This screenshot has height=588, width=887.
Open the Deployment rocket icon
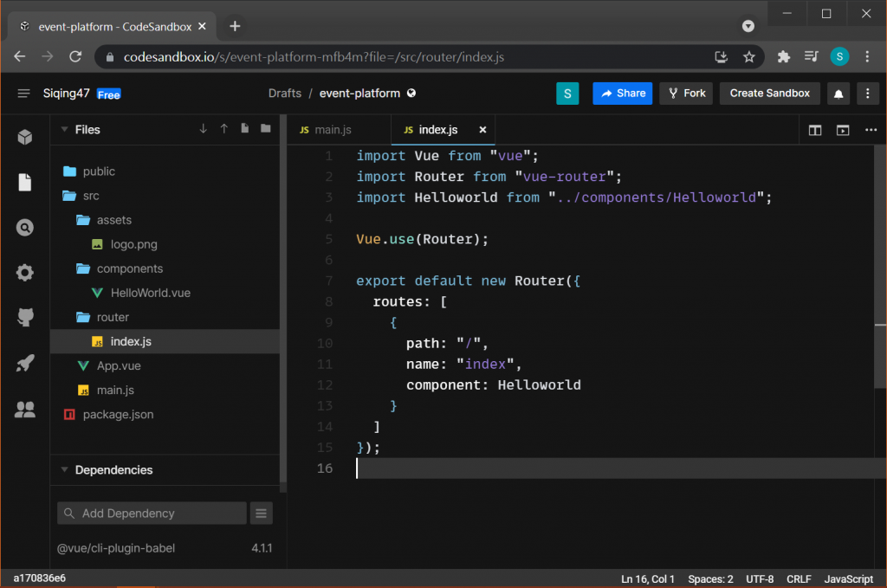(25, 363)
